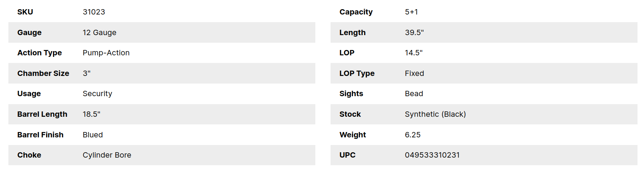Click the LOP Type value Fixed
This screenshot has height=174, width=644.
414,73
